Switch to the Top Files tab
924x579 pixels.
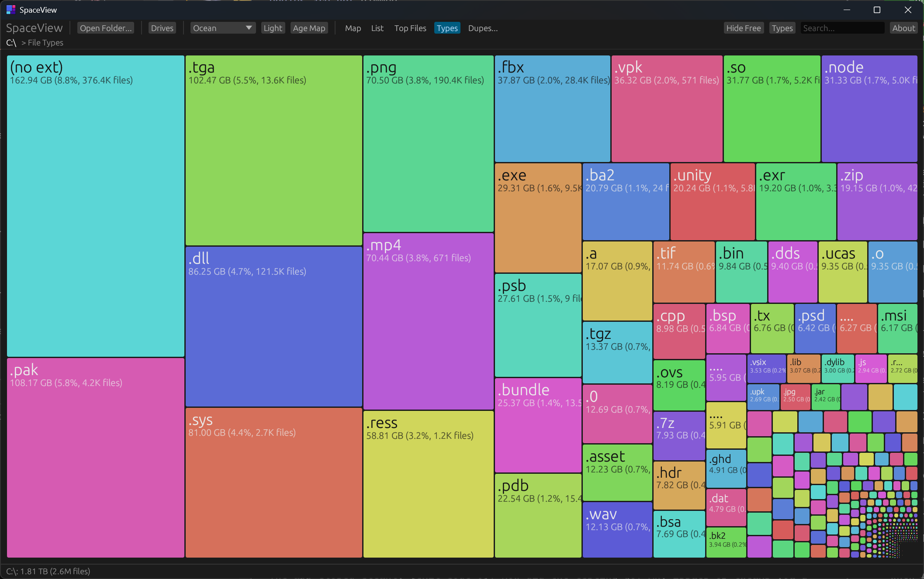(x=410, y=28)
